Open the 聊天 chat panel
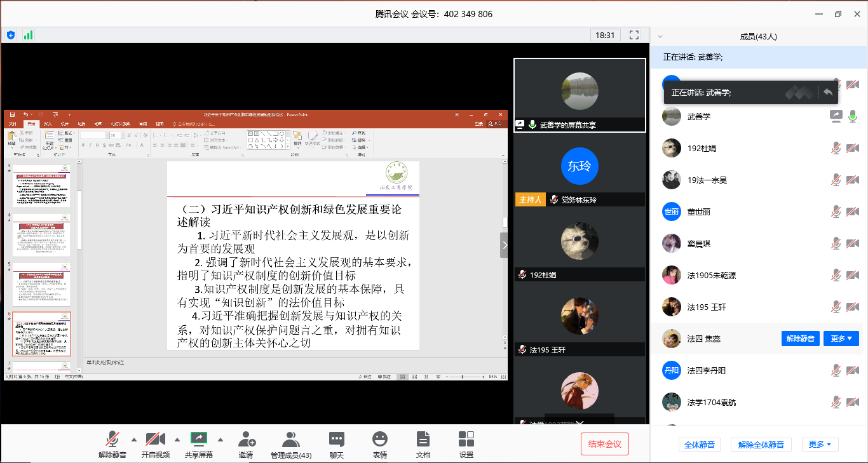 click(337, 444)
